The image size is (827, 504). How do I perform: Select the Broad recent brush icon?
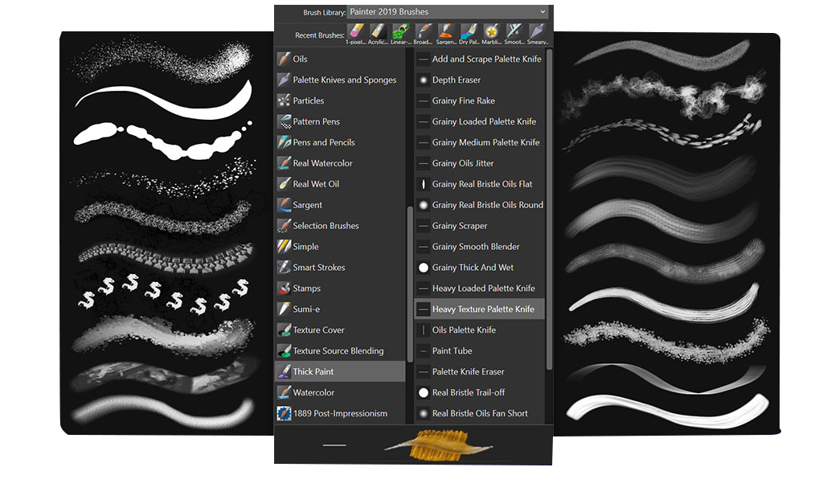[423, 31]
